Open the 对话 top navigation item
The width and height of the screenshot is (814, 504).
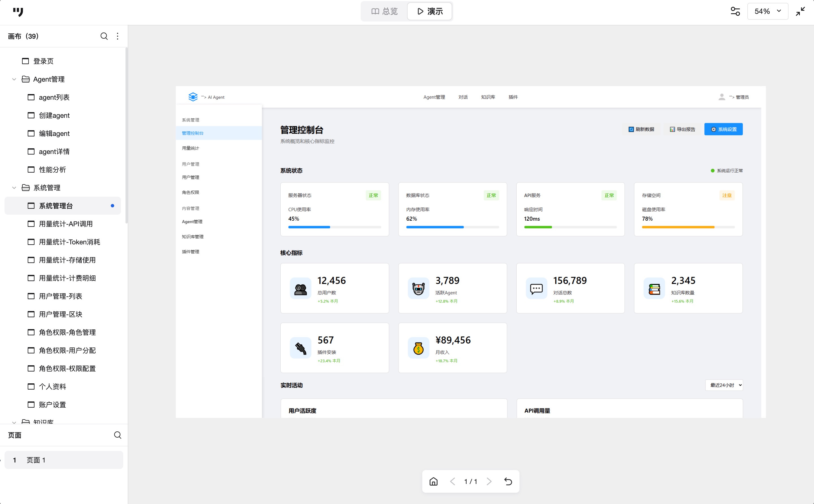coord(463,97)
